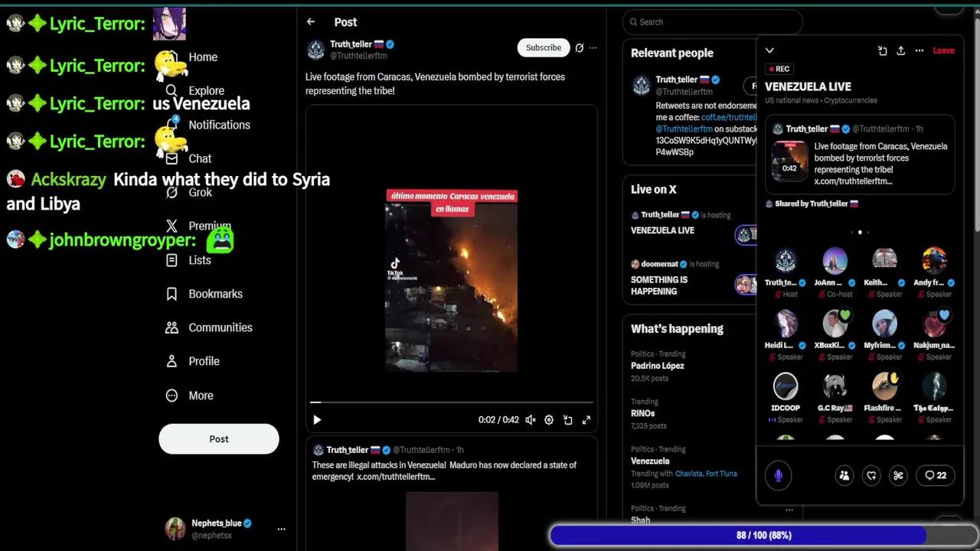Open video settings gear
Viewport: 980px width, 551px height.
tap(549, 419)
